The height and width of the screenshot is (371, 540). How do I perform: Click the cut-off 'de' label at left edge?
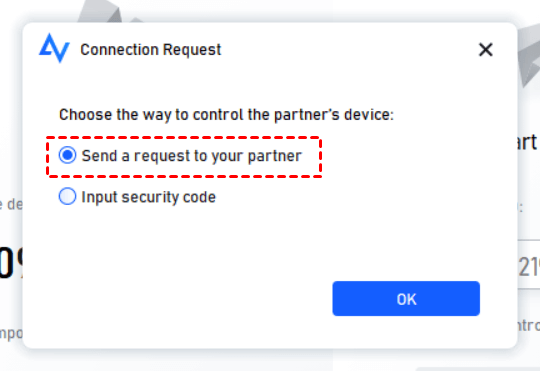click(x=11, y=204)
